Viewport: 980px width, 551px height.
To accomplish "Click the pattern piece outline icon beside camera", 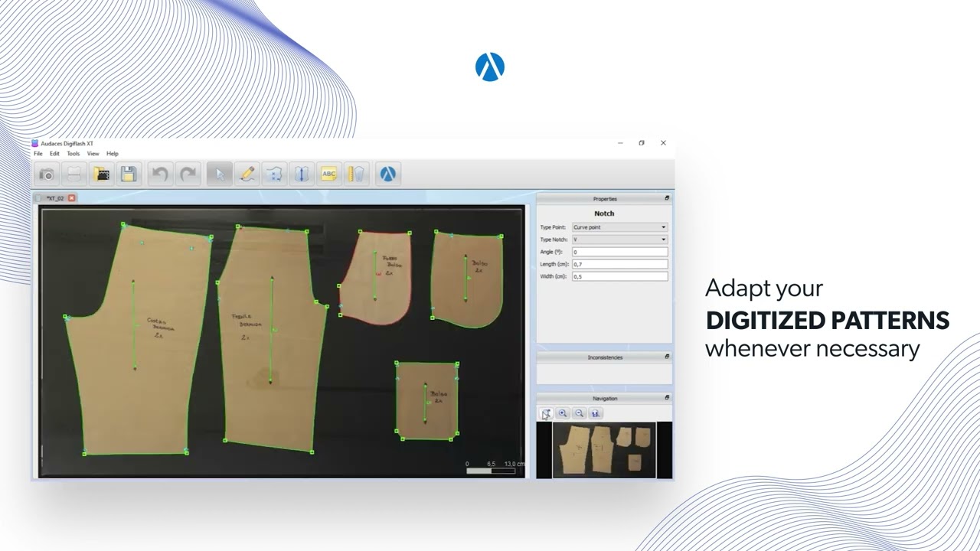I will point(74,174).
